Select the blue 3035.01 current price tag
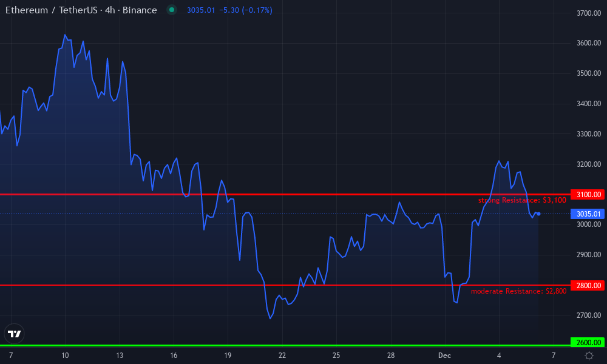 586,214
